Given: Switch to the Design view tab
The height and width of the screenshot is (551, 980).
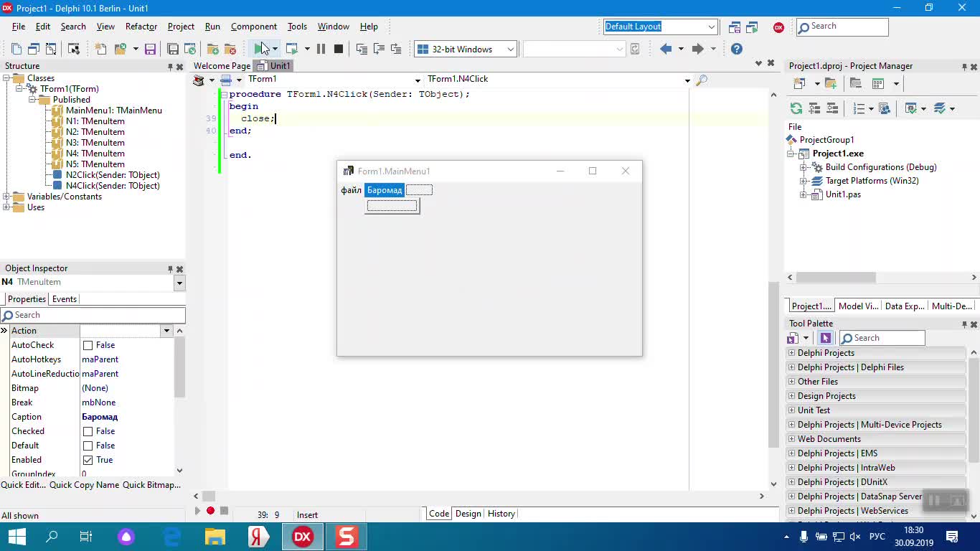Looking at the screenshot, I should tap(468, 514).
